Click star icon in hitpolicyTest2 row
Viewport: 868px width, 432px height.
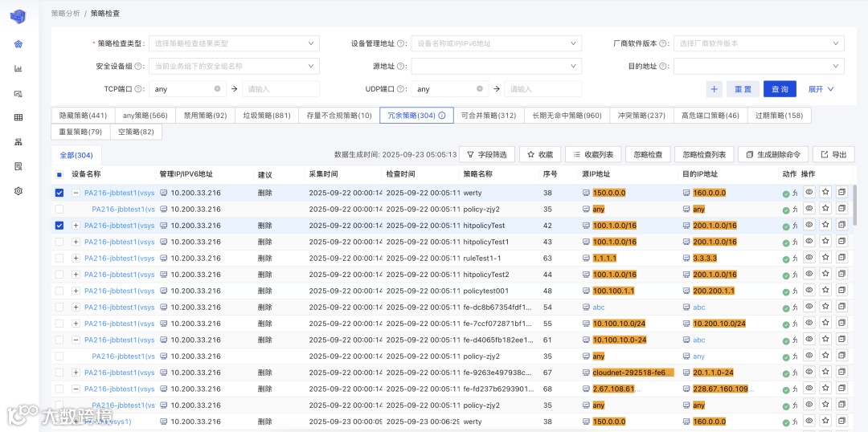pyautogui.click(x=825, y=274)
